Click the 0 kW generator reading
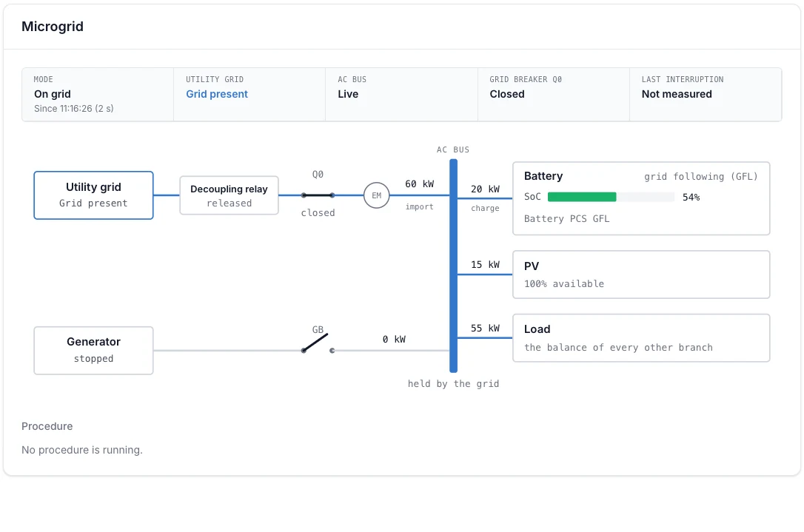This screenshot has height=532, width=804. pyautogui.click(x=394, y=340)
